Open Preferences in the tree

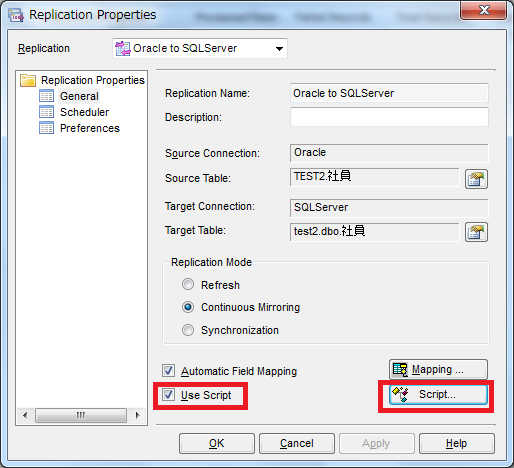coord(90,128)
